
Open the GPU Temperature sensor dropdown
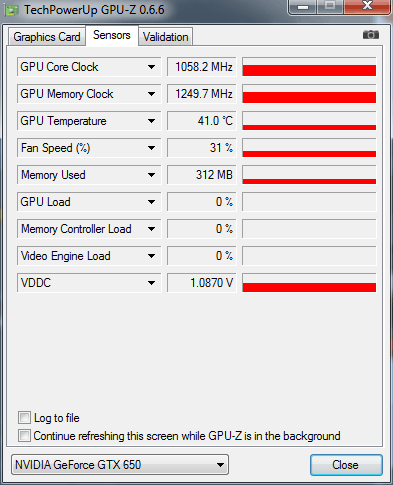151,121
